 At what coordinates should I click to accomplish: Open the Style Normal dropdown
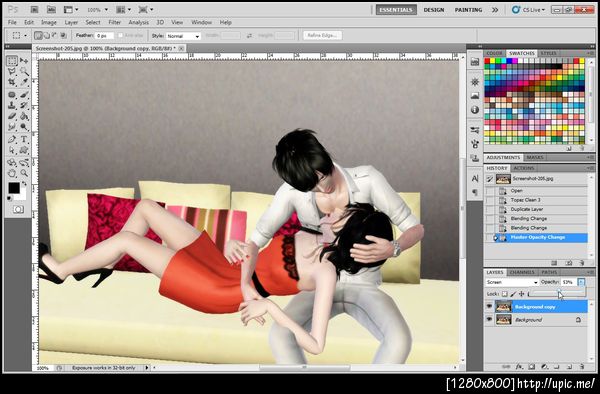click(x=183, y=36)
